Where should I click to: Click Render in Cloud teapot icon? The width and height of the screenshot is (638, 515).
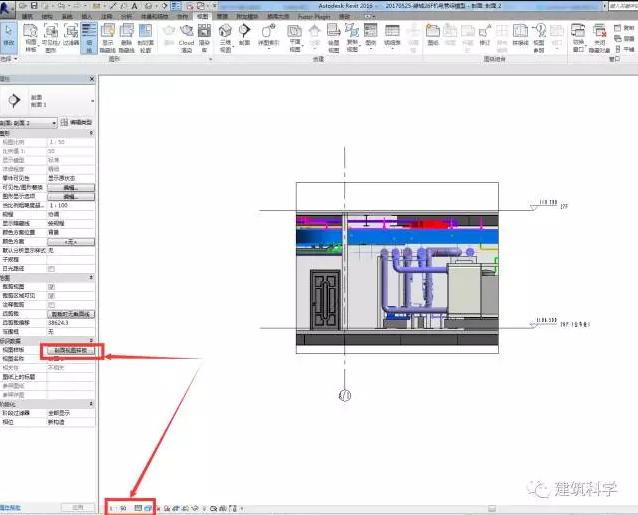pyautogui.click(x=186, y=37)
